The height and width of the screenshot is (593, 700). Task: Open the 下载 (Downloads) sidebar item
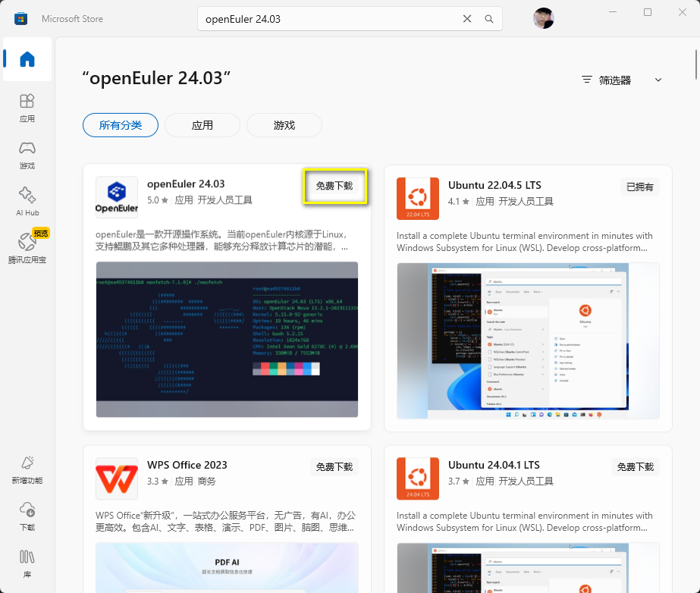click(27, 516)
